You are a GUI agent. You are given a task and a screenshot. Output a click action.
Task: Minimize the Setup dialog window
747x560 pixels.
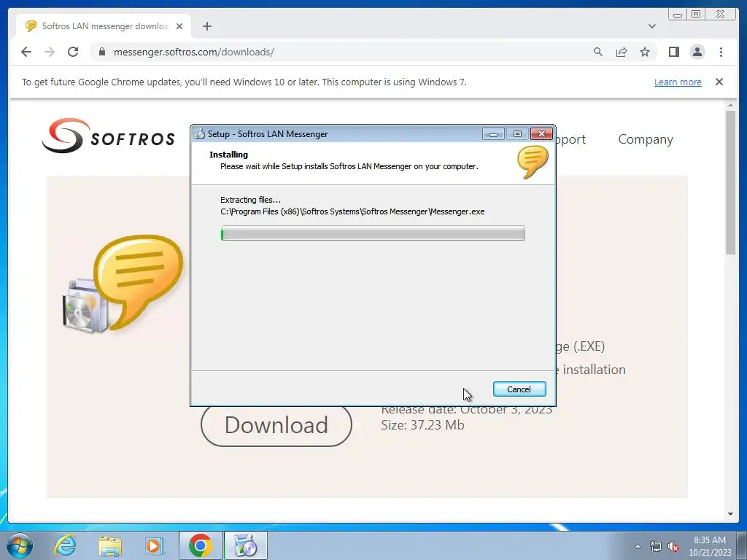[x=493, y=134]
